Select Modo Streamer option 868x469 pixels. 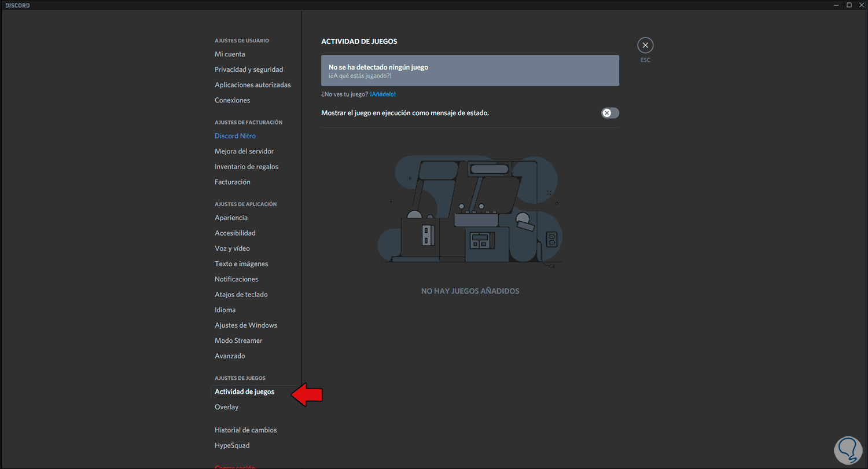[x=238, y=340]
